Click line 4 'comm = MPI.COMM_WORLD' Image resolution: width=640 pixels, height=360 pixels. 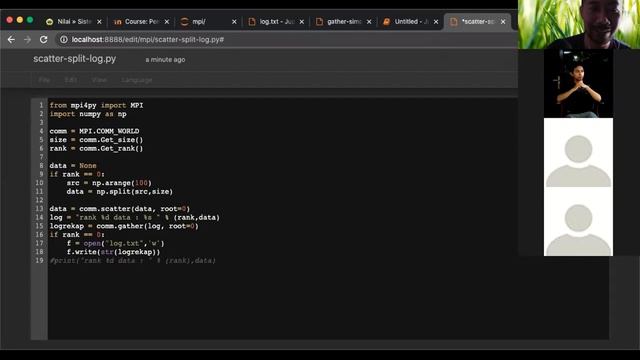click(x=94, y=131)
